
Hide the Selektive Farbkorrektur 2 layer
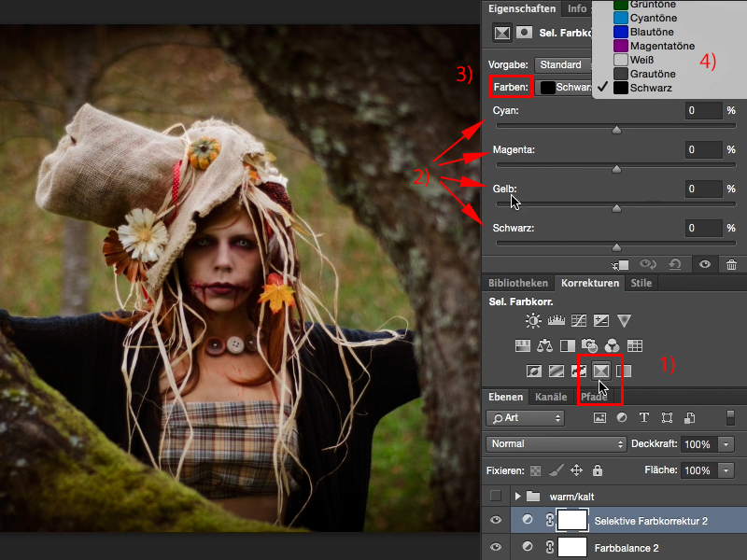[496, 520]
